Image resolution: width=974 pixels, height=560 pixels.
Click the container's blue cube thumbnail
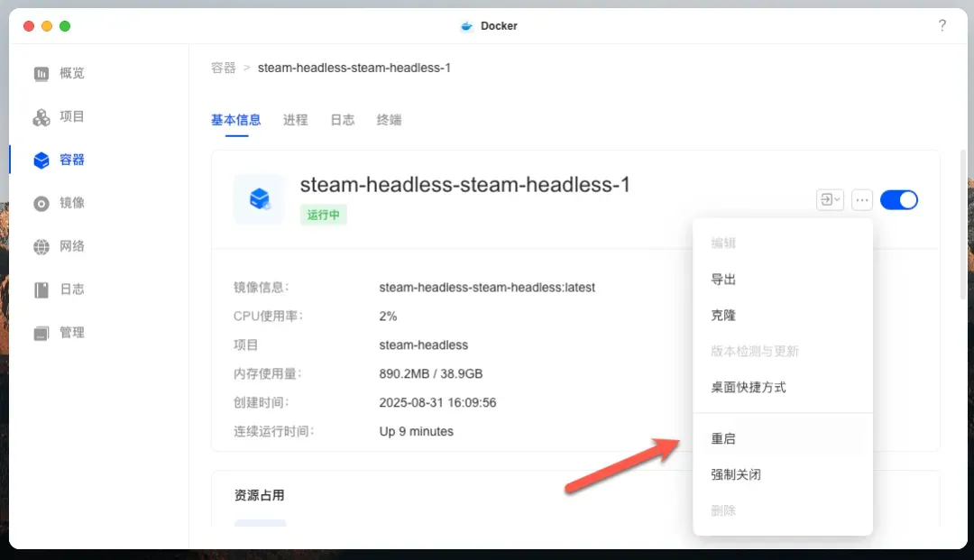point(259,199)
